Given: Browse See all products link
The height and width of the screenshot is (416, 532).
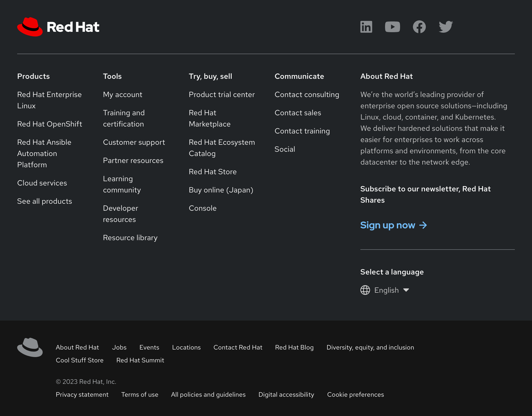Looking at the screenshot, I should tap(45, 201).
